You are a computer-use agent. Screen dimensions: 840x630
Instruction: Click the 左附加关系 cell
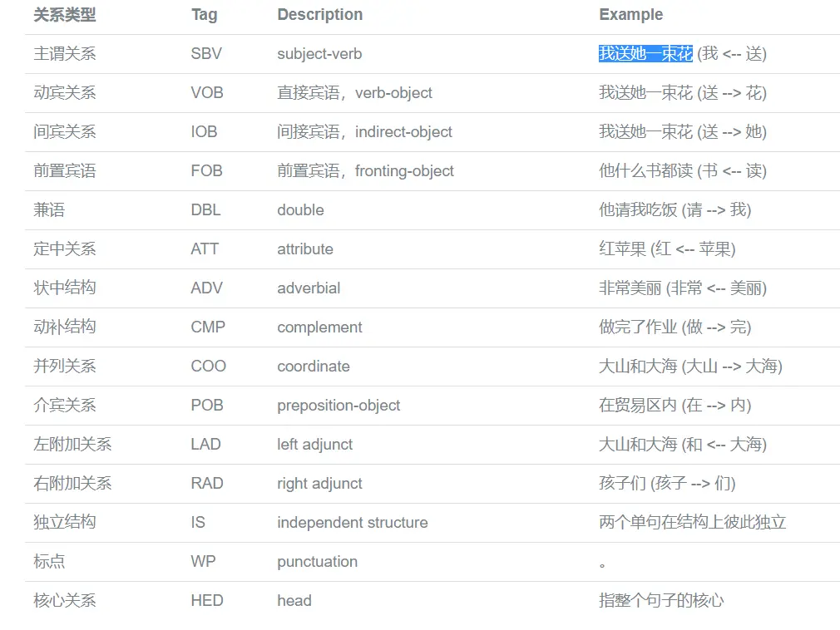click(x=72, y=445)
